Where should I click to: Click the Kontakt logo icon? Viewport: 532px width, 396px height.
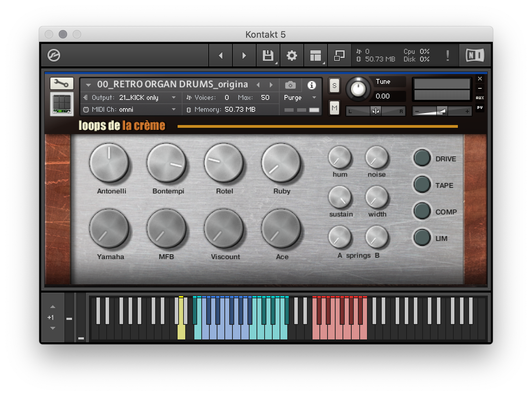[x=54, y=55]
